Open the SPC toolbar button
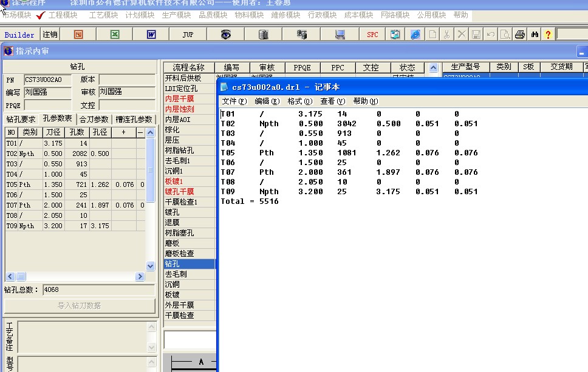 click(x=372, y=35)
